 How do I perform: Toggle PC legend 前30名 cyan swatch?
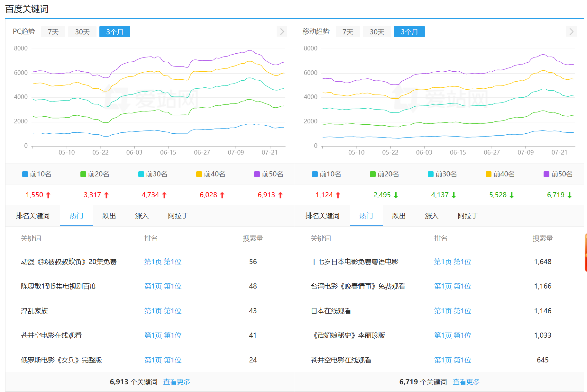[x=141, y=174]
